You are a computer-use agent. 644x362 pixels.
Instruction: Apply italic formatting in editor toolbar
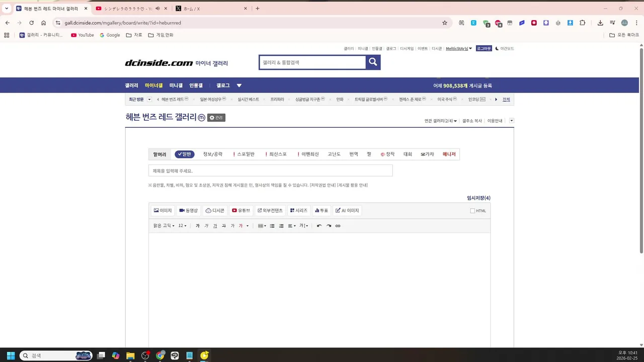click(x=206, y=226)
